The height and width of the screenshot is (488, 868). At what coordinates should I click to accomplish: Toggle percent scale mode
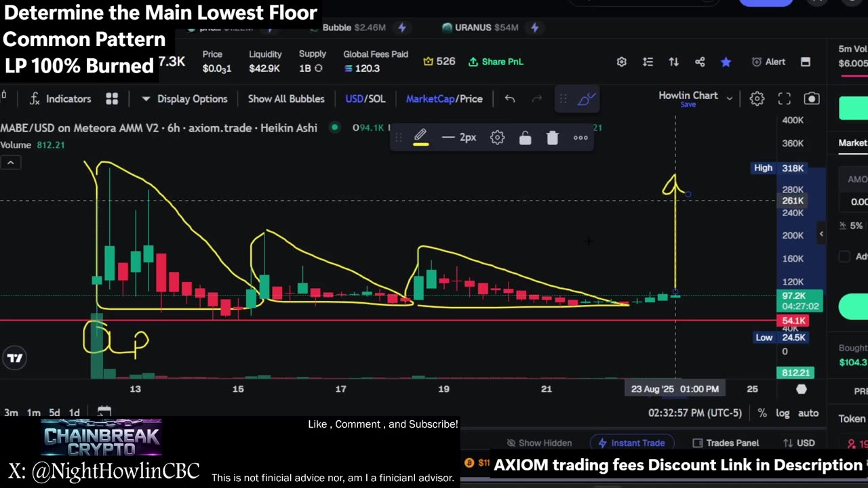(x=762, y=413)
